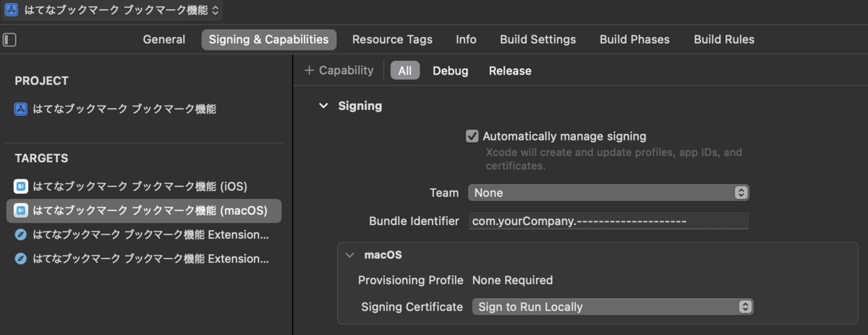Switch to the General tab
The width and height of the screenshot is (868, 335).
(164, 40)
